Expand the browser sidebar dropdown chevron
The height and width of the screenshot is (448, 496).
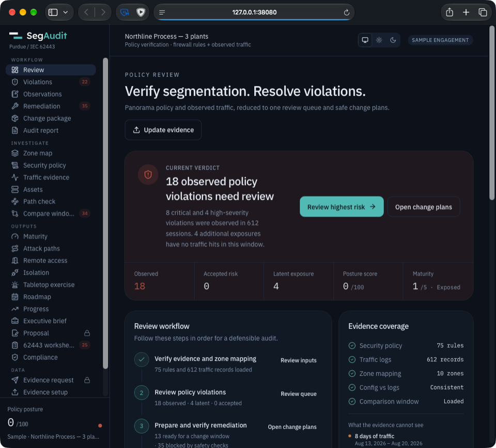pos(66,12)
